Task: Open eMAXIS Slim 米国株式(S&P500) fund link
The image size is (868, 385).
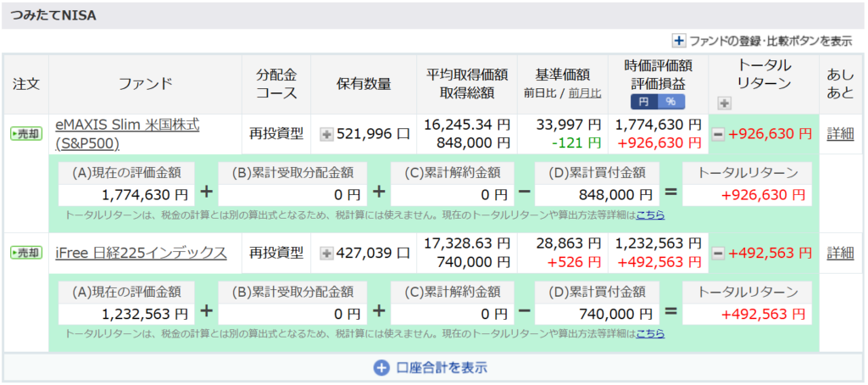Action: [x=127, y=134]
